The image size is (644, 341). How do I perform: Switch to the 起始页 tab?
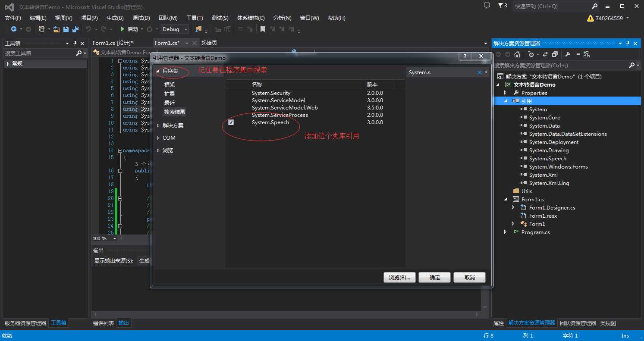coord(209,43)
